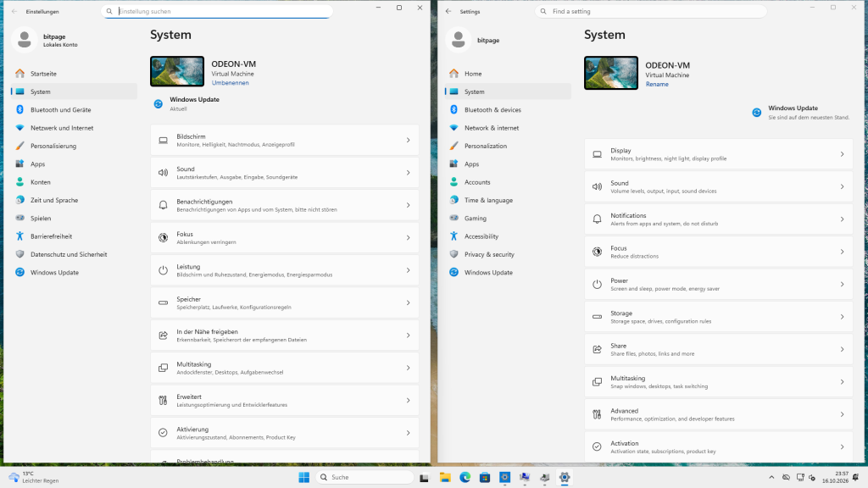Go to Startseite in Einstellungen window
868x488 pixels.
pyautogui.click(x=74, y=74)
